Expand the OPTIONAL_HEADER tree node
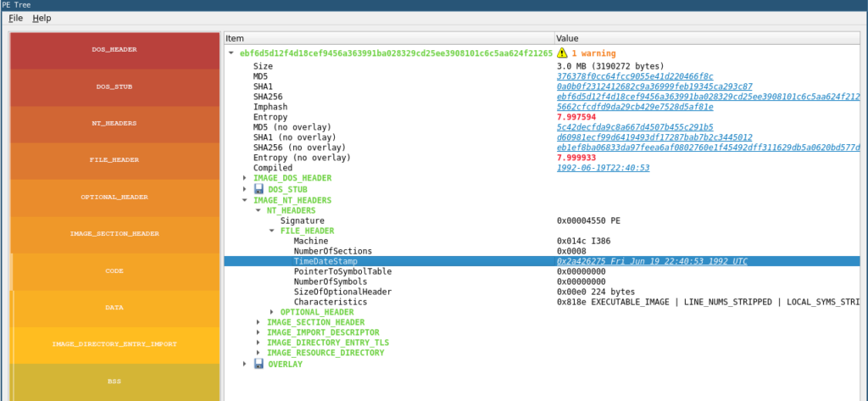868x401 pixels. (x=272, y=312)
